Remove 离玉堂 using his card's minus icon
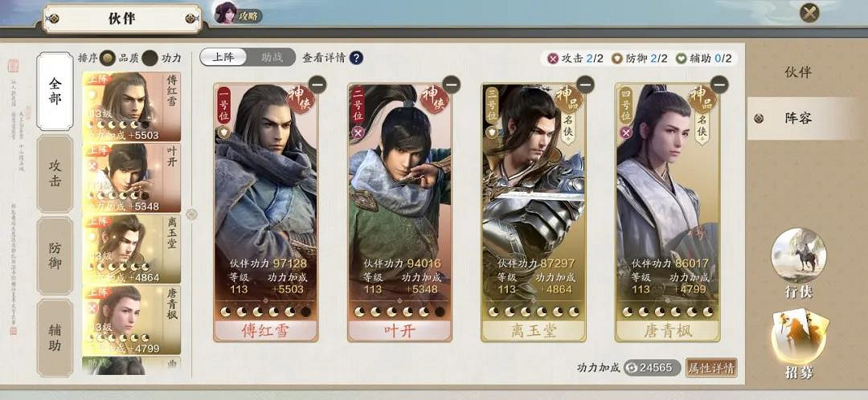868x400 pixels. [x=585, y=84]
